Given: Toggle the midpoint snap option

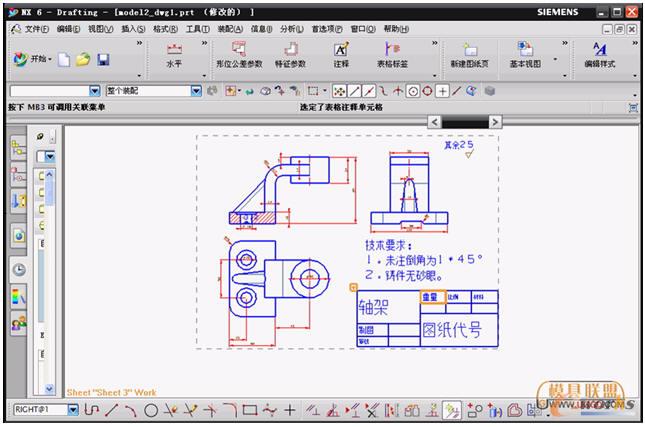Looking at the screenshot, I should tap(369, 91).
